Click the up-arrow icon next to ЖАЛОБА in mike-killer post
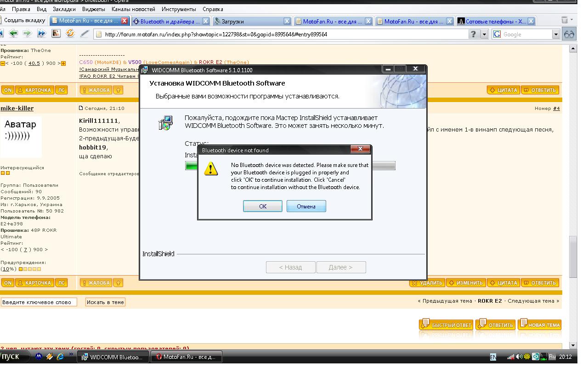 click(118, 283)
